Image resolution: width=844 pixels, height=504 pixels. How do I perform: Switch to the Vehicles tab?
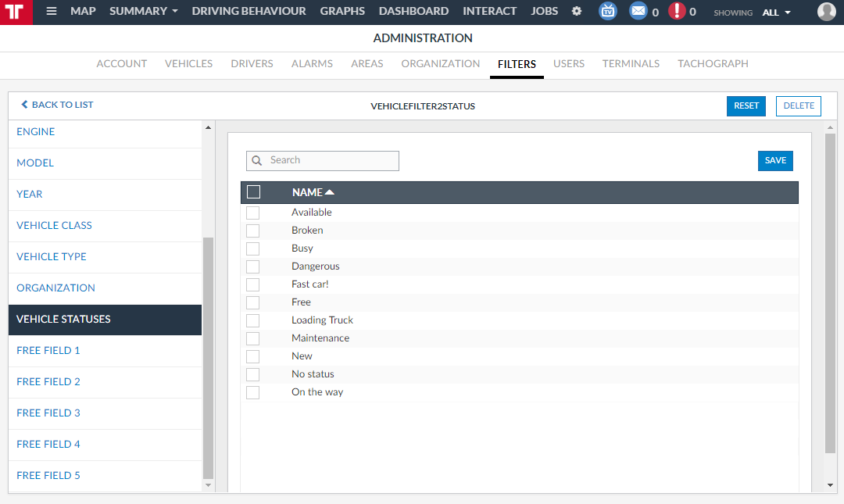[188, 64]
